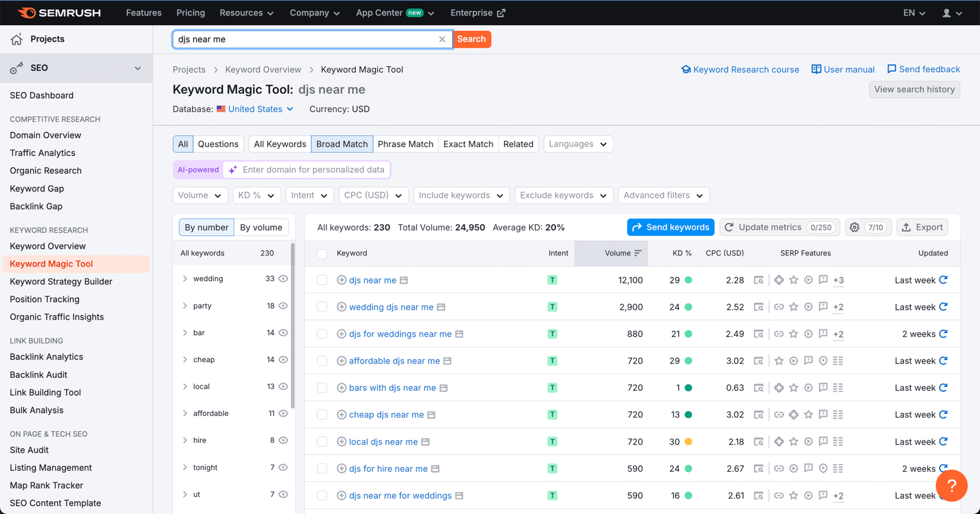The width and height of the screenshot is (980, 514).
Task: Open the CPC (USD) filter dropdown
Action: coord(374,195)
